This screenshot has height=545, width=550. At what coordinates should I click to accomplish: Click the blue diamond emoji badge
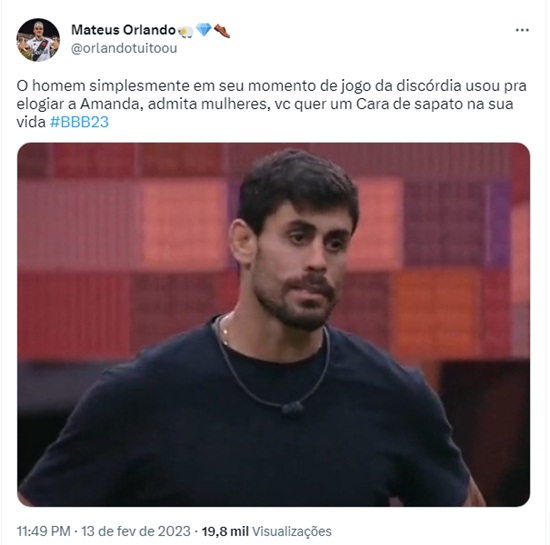tap(203, 30)
